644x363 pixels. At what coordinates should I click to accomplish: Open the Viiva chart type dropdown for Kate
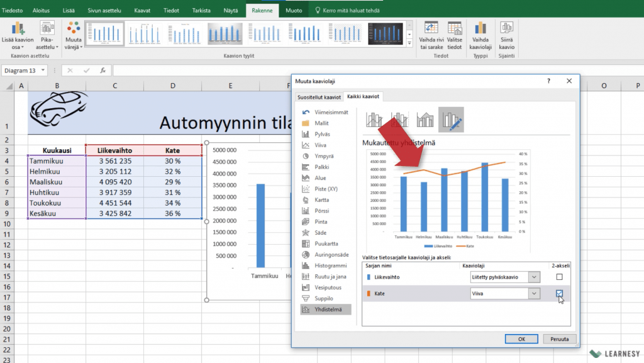(534, 293)
